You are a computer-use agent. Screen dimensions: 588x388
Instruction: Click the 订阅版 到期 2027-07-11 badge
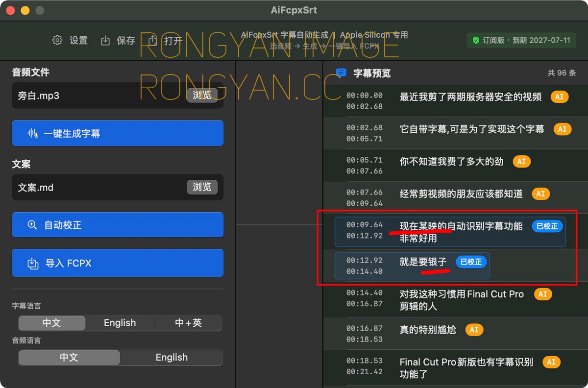click(x=521, y=41)
